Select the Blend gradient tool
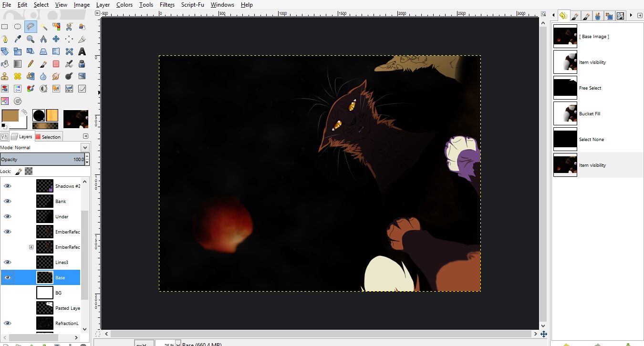Image resolution: width=644 pixels, height=346 pixels. pos(18,64)
